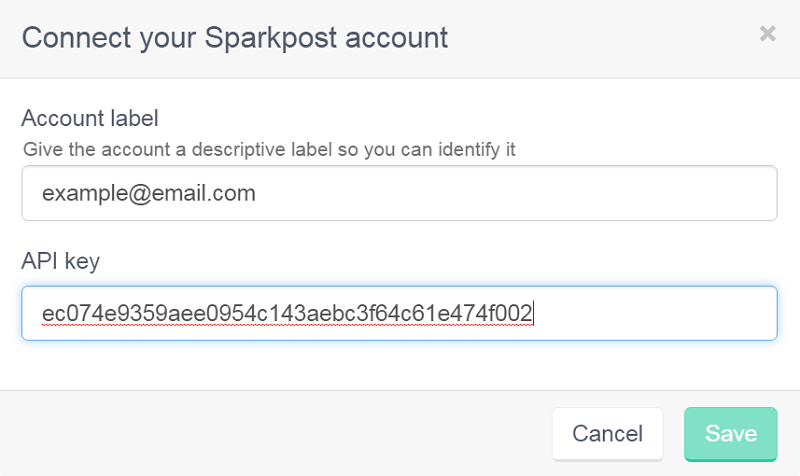The width and height of the screenshot is (800, 476).
Task: Click the "Connect your Sparkpost account" title
Action: tap(235, 38)
